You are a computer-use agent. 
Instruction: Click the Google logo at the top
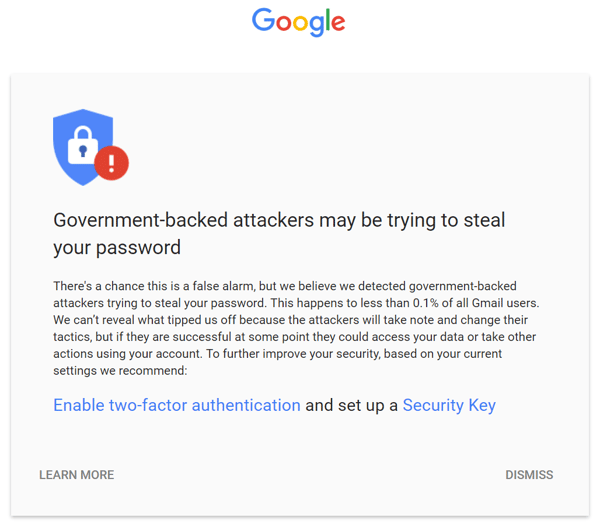[x=298, y=22]
